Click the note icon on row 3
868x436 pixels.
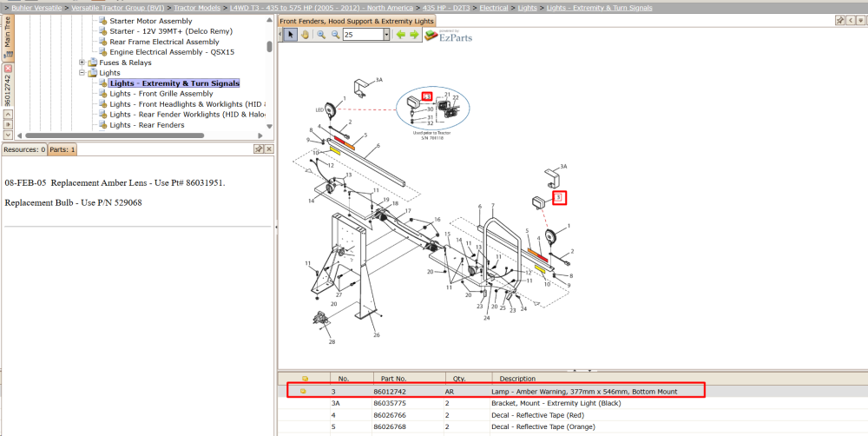(x=303, y=392)
